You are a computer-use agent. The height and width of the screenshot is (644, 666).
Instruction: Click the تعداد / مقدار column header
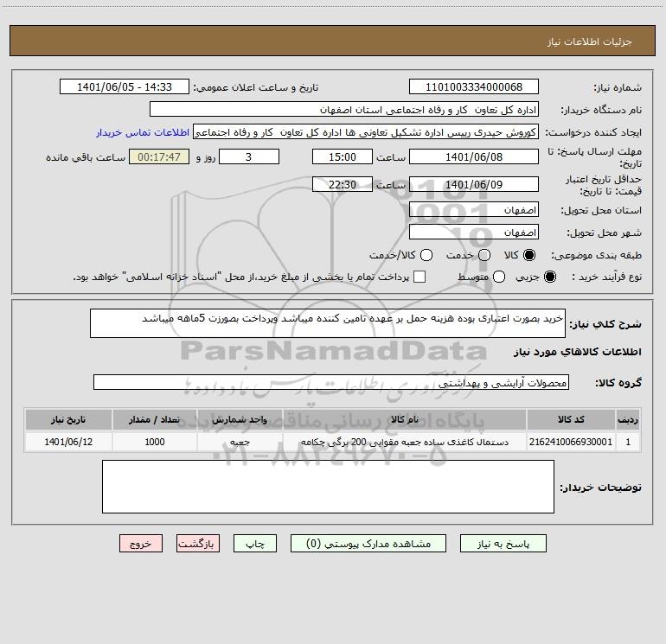(155, 419)
